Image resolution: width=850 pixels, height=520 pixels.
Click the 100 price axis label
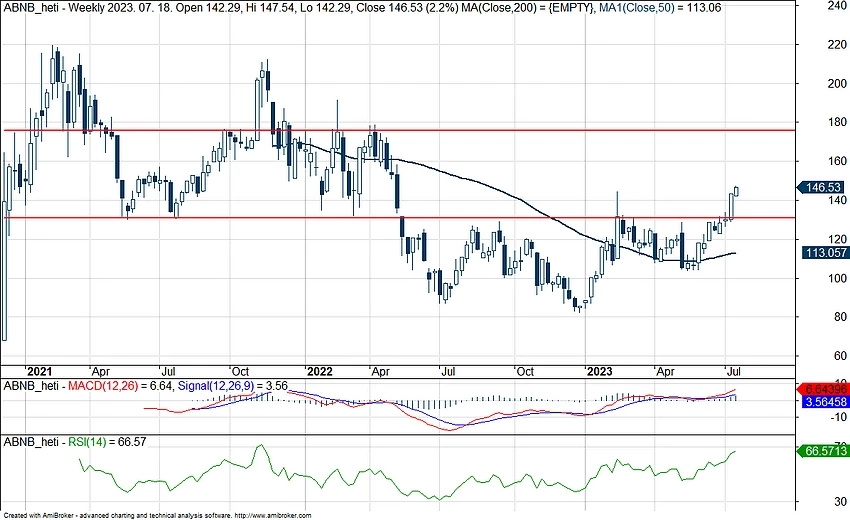[x=838, y=278]
